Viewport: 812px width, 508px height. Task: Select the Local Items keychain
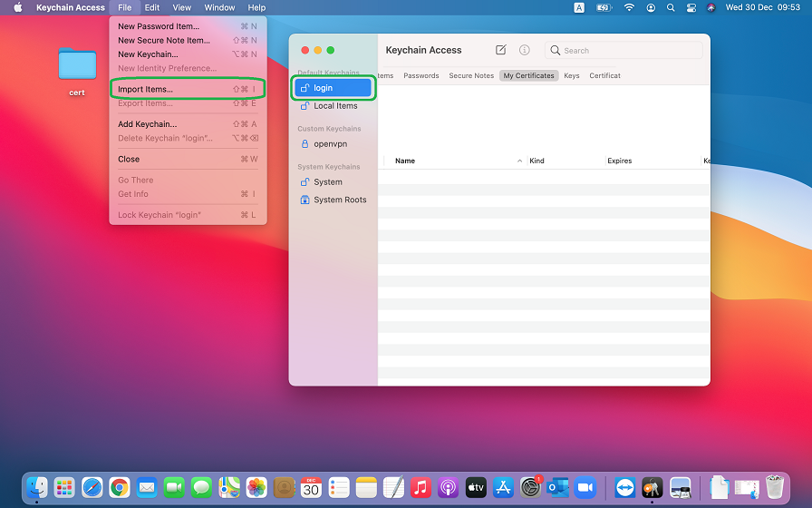334,106
